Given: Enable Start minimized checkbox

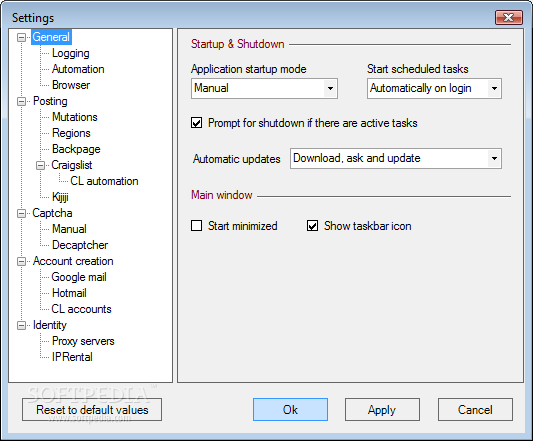Looking at the screenshot, I should 196,225.
